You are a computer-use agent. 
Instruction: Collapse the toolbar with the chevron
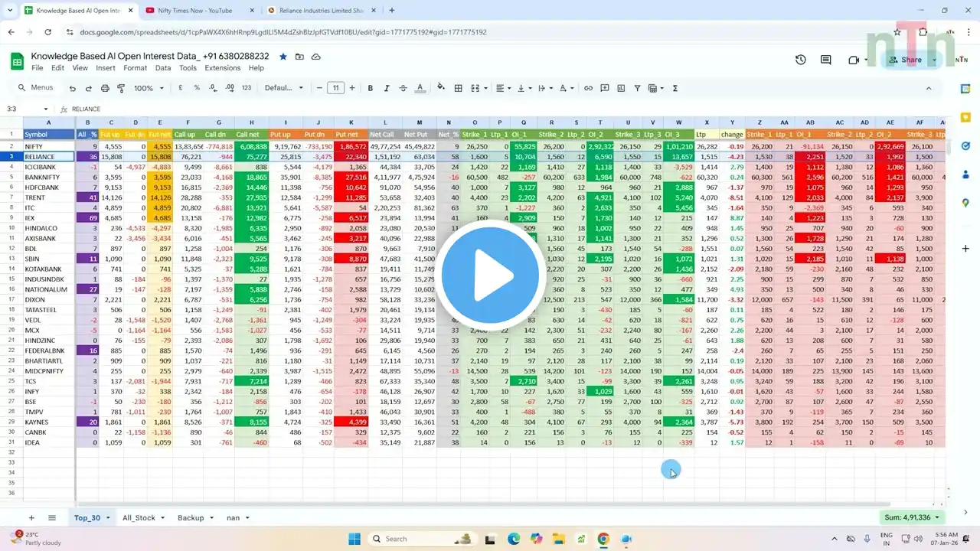[929, 88]
